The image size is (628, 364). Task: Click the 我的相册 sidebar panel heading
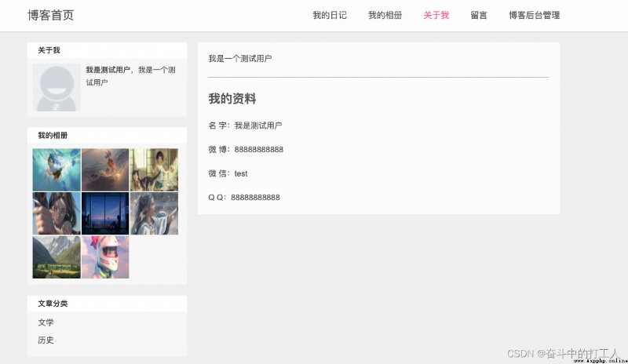click(x=53, y=136)
